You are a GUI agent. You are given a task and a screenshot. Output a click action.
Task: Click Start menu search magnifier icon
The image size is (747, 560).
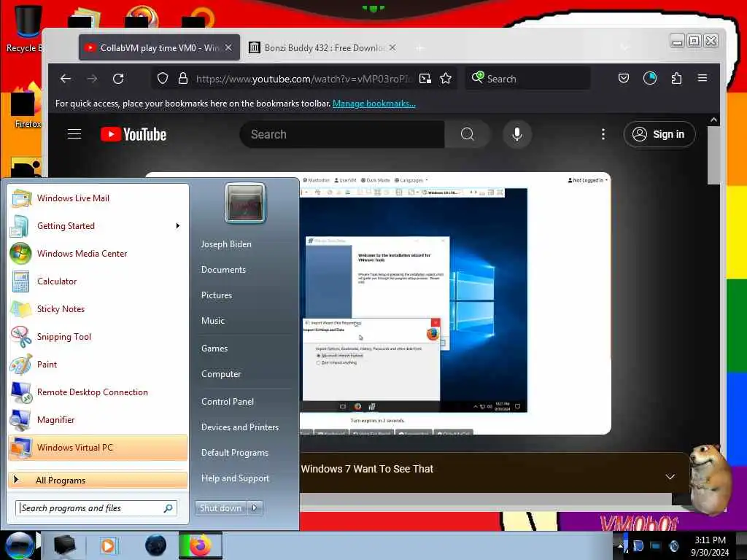click(169, 508)
